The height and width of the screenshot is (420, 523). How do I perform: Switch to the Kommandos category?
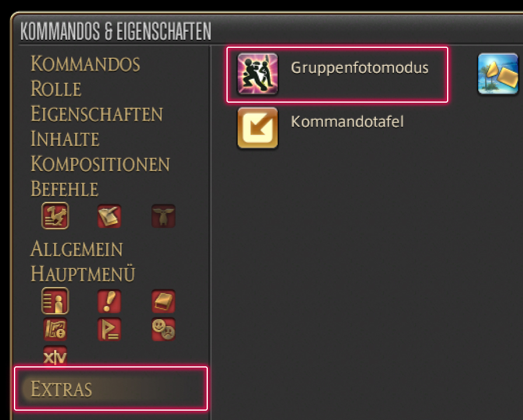click(x=85, y=64)
